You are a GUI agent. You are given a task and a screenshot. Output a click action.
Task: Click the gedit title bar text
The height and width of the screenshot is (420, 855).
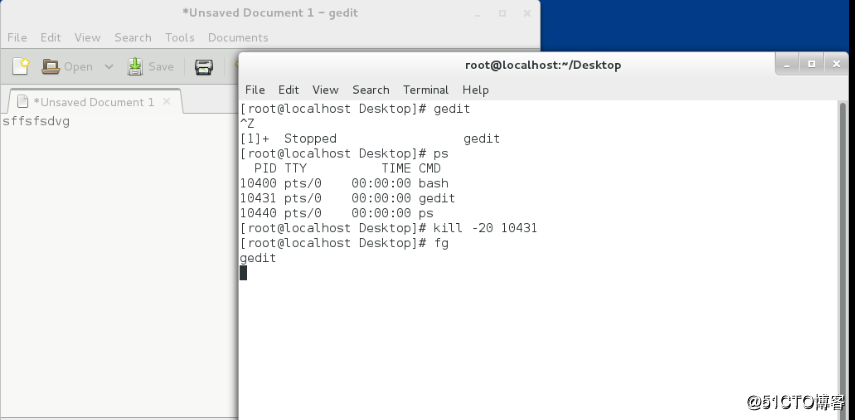tap(270, 13)
